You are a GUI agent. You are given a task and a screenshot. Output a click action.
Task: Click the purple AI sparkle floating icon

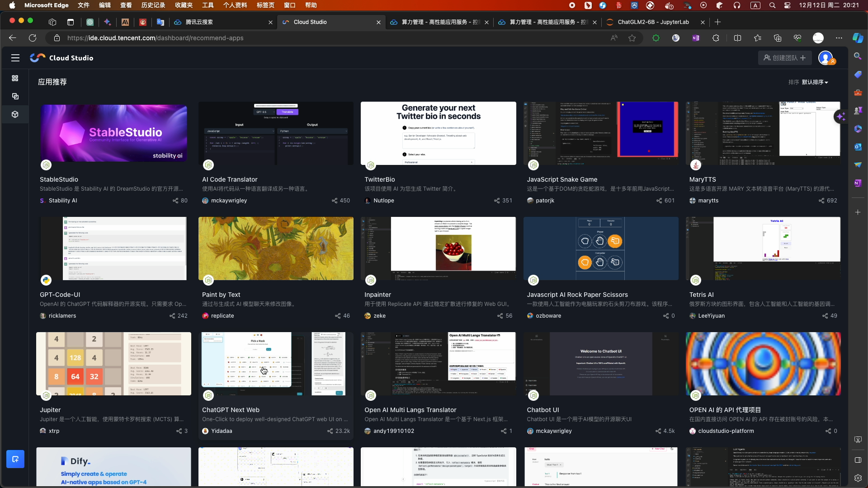point(840,117)
